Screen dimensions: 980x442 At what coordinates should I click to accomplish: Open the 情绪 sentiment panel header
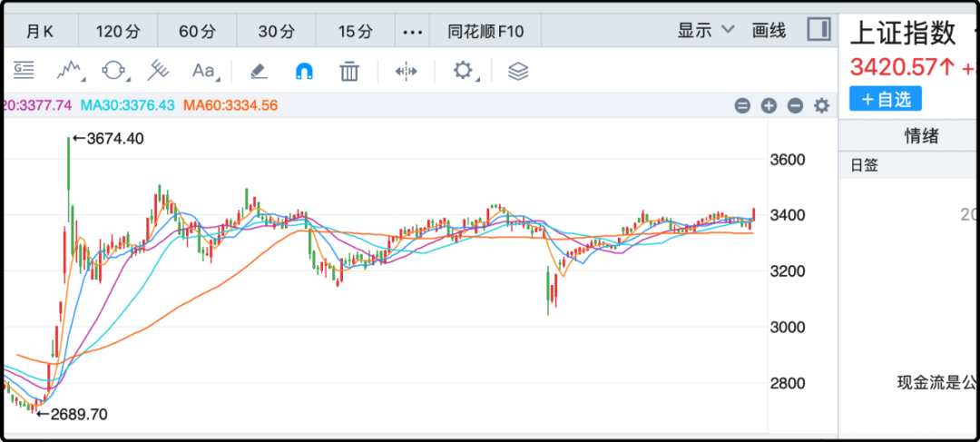[921, 136]
